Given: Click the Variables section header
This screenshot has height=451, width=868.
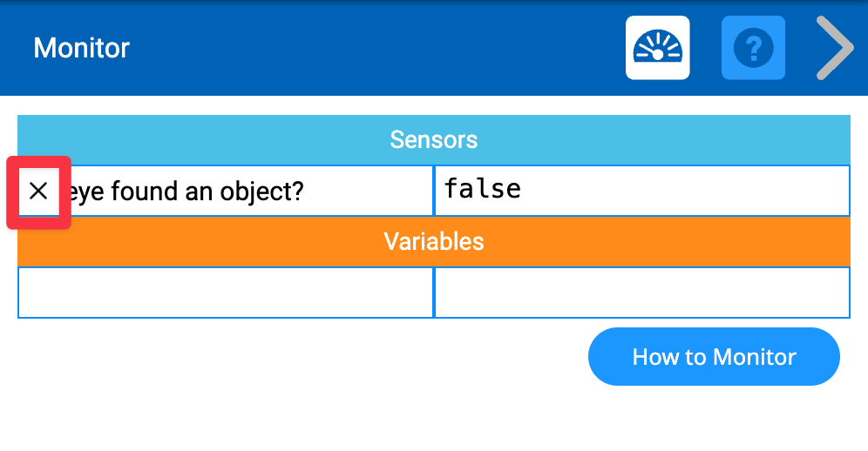Looking at the screenshot, I should pyautogui.click(x=434, y=241).
